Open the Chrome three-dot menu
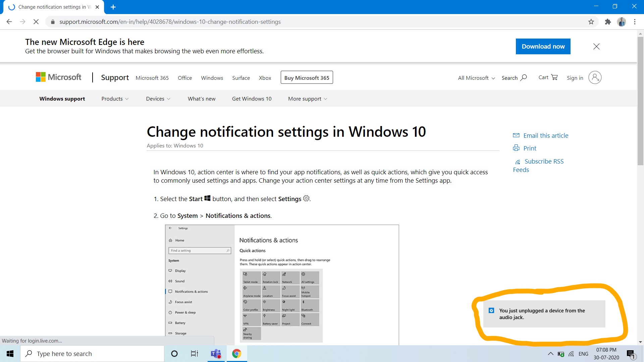Image resolution: width=644 pixels, height=362 pixels. [635, 22]
